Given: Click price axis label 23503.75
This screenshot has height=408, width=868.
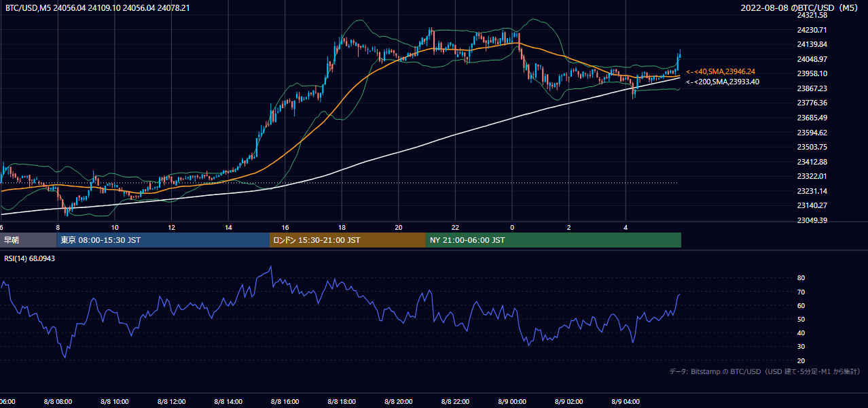Looking at the screenshot, I should point(812,147).
